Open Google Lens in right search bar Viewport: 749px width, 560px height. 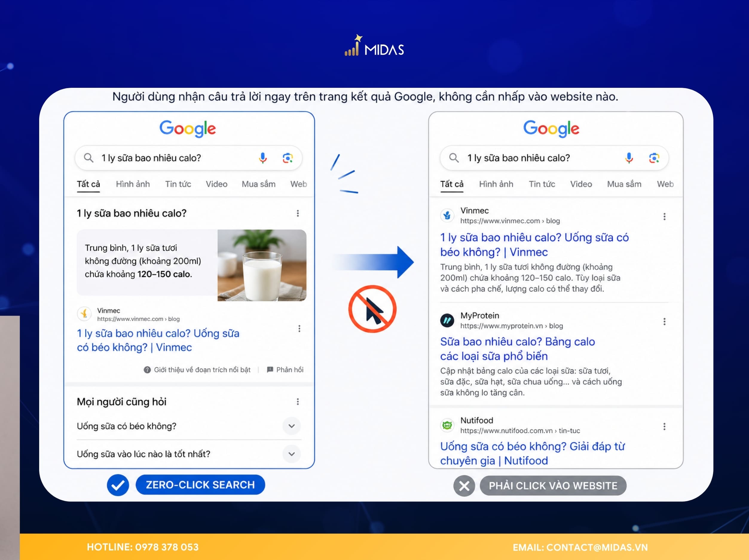[x=654, y=158]
